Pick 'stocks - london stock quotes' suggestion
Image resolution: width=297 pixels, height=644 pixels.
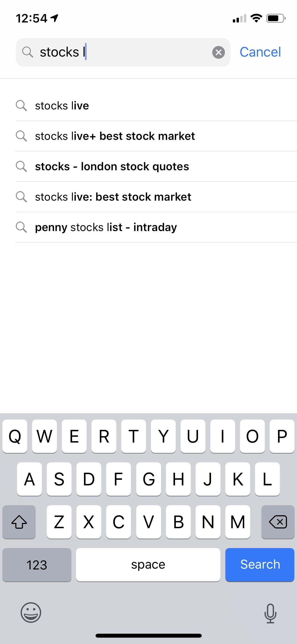(x=112, y=167)
